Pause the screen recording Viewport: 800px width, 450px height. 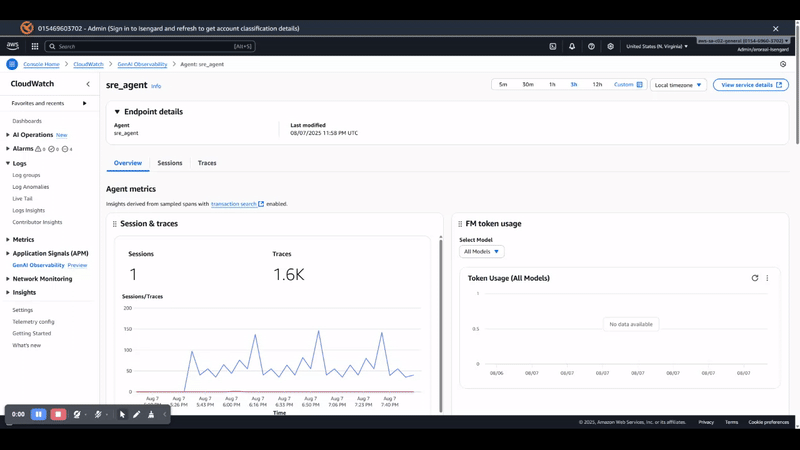pos(39,414)
